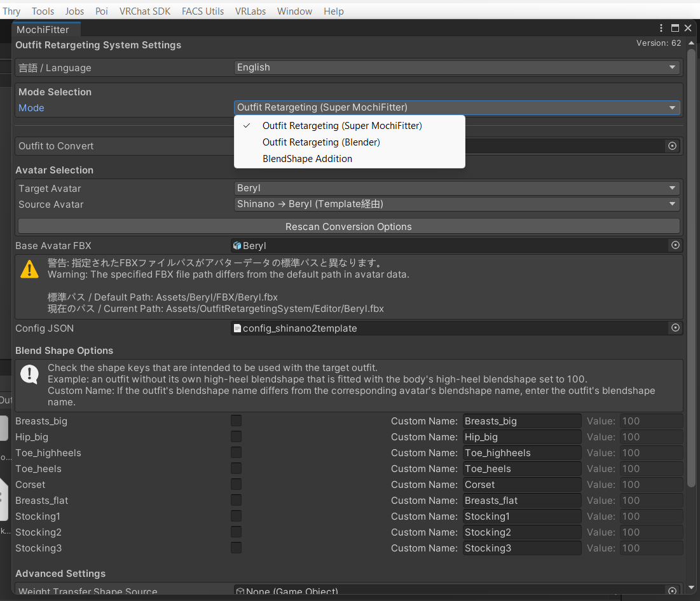Edit the Breasts_flat Custom Name field
Image resolution: width=700 pixels, height=601 pixels.
522,501
